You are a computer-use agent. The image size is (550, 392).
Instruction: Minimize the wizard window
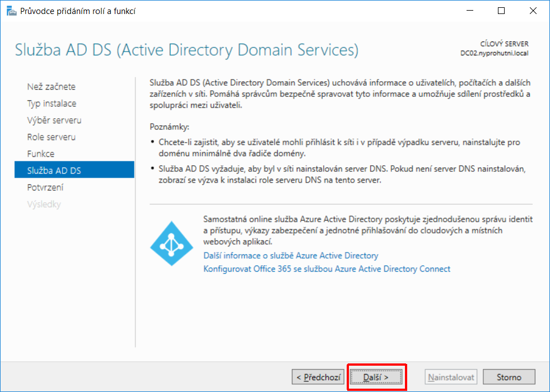tap(470, 11)
